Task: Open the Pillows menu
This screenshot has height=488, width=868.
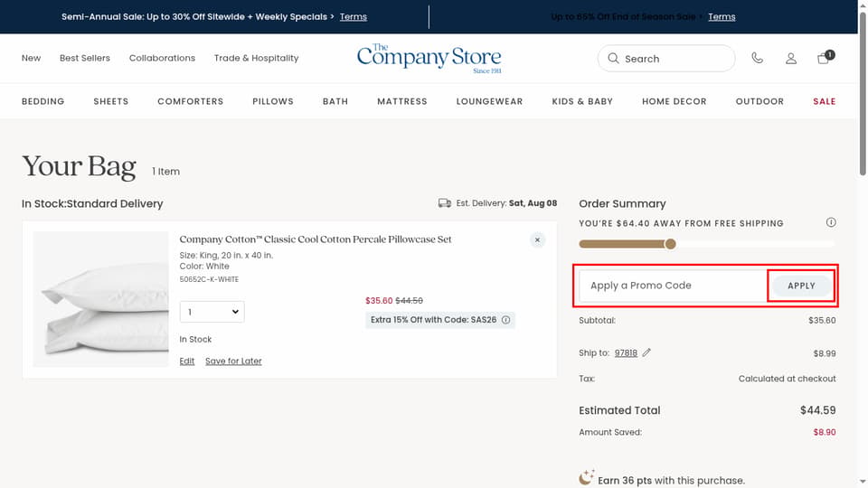Action: (x=273, y=101)
